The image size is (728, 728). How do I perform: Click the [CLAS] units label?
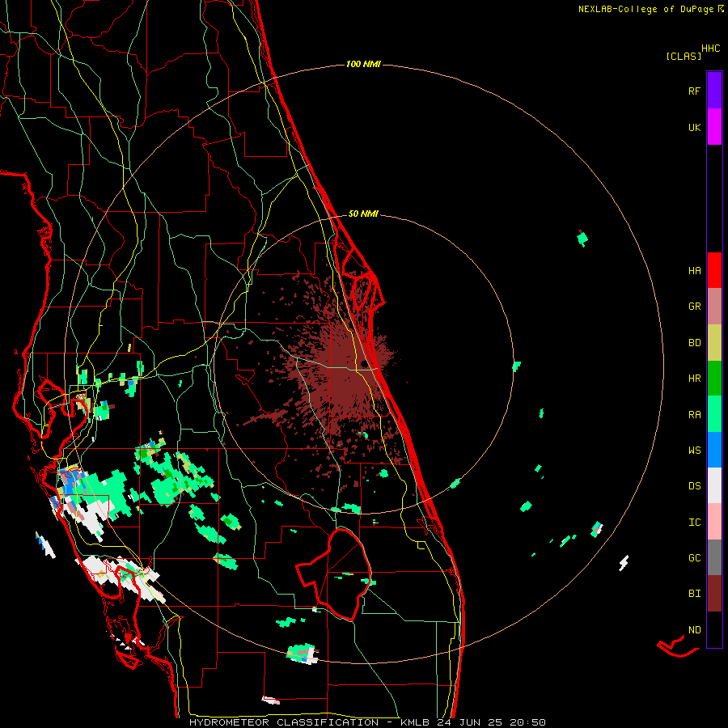(684, 56)
